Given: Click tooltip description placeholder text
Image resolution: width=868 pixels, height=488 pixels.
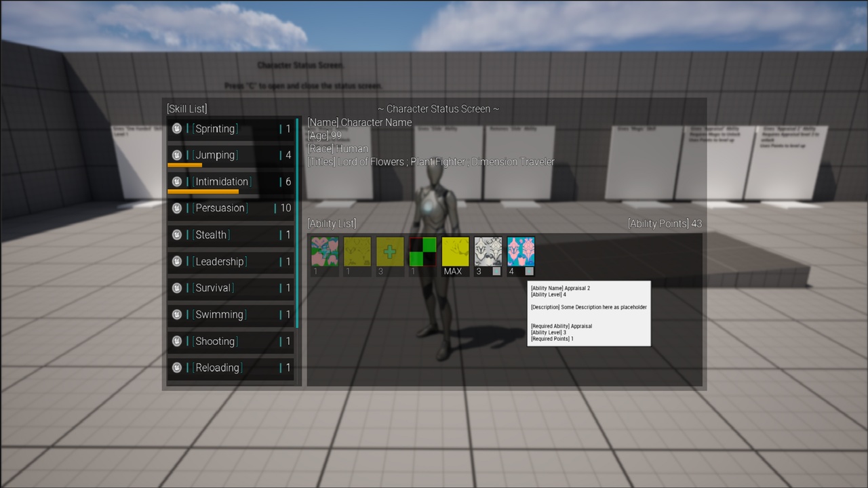Looking at the screenshot, I should pyautogui.click(x=589, y=307).
